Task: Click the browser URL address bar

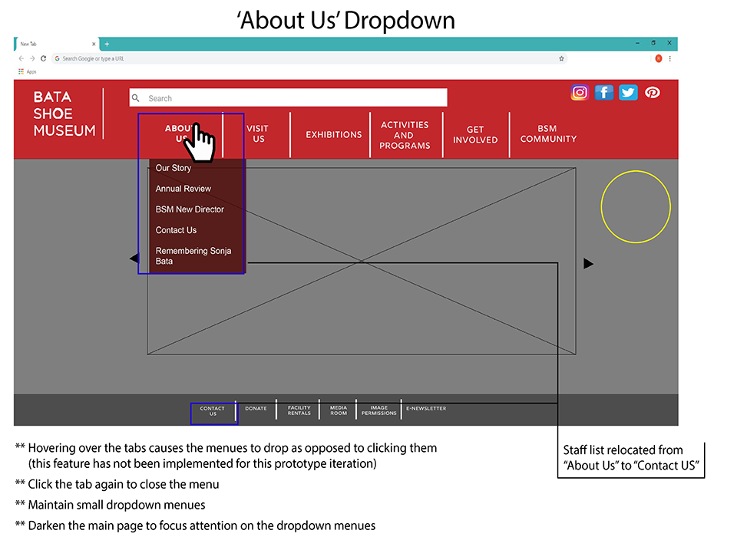Action: point(309,59)
